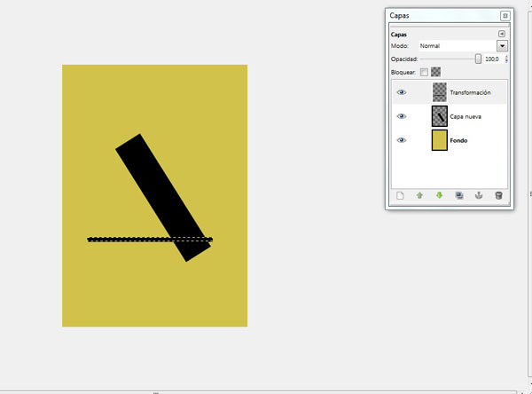The image size is (532, 394).
Task: Duplicate the selected layer
Action: [459, 195]
